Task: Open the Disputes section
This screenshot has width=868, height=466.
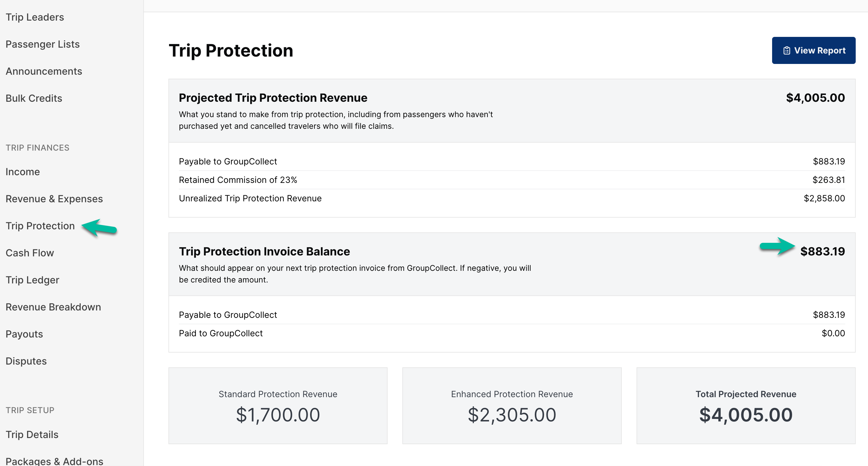Action: click(26, 361)
